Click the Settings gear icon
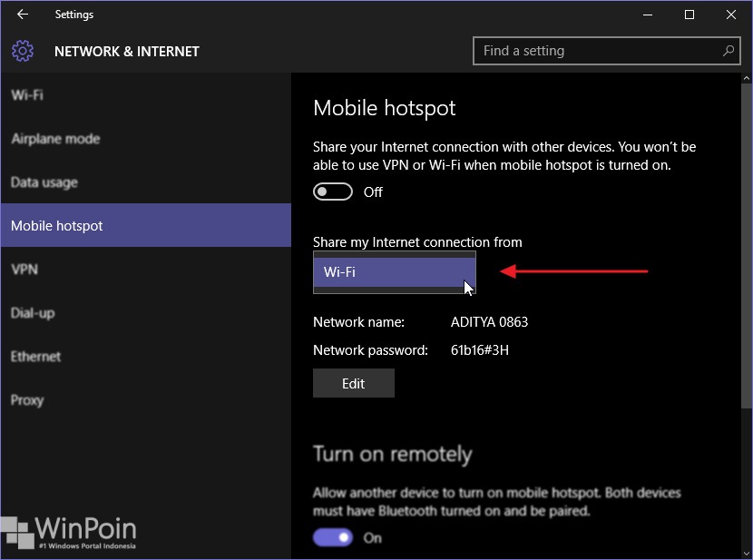Image resolution: width=753 pixels, height=560 pixels. [x=23, y=51]
